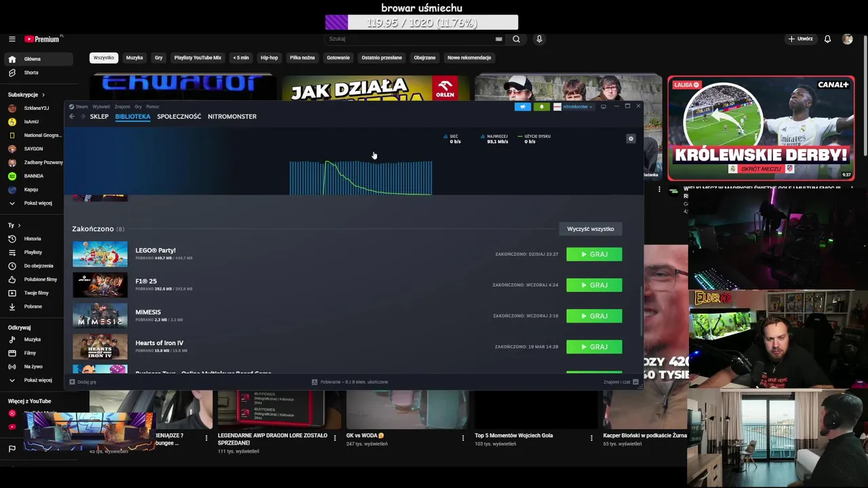Click Wyczyść wszystko button in Steam

pyautogui.click(x=590, y=229)
